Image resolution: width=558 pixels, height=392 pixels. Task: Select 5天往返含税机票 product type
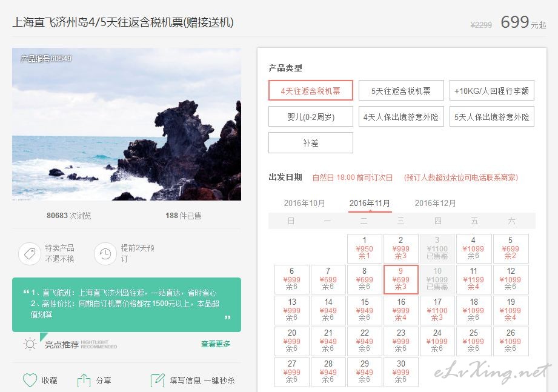coord(401,91)
